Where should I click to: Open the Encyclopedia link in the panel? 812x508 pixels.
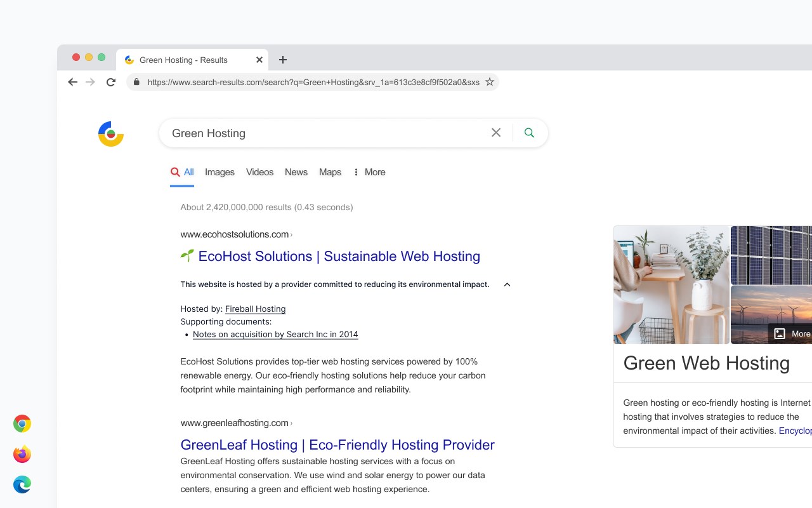pyautogui.click(x=796, y=431)
